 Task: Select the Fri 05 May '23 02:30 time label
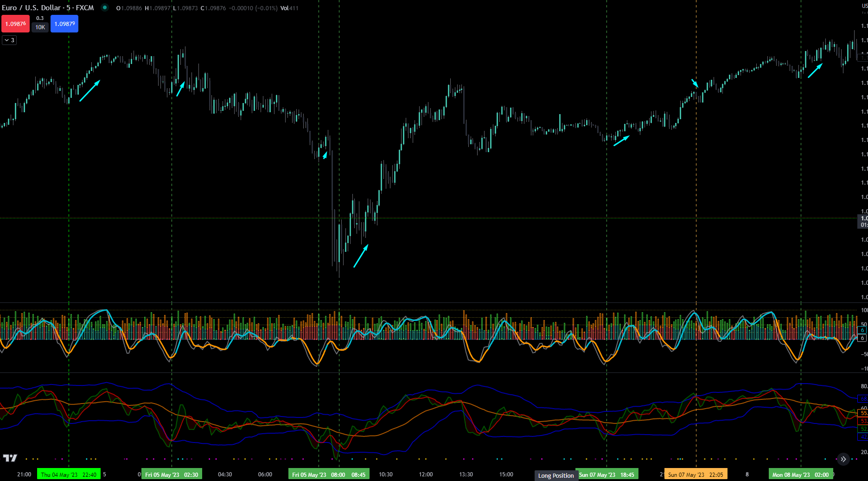coord(172,475)
